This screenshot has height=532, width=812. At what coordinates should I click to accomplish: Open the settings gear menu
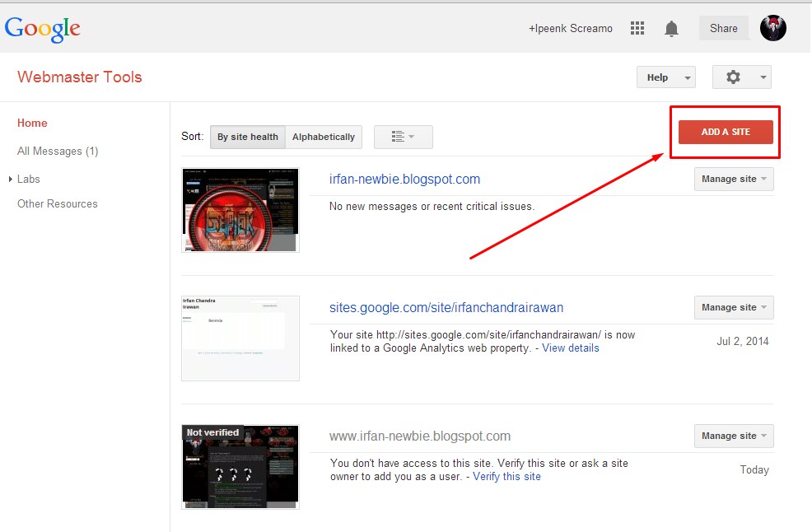click(741, 77)
